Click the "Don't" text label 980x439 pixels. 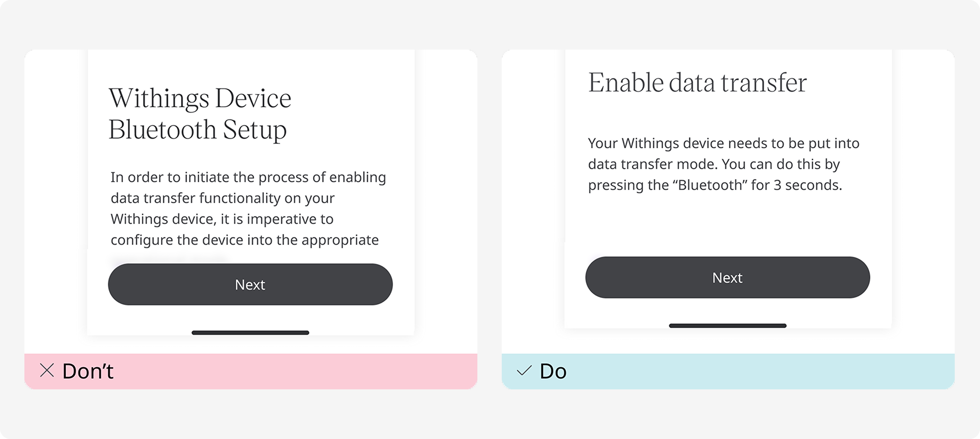(x=88, y=371)
